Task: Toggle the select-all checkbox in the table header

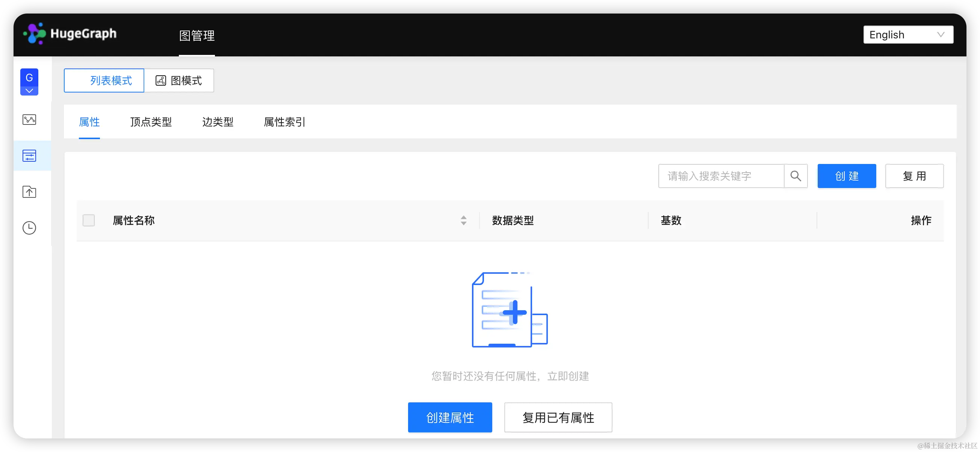Action: tap(89, 220)
